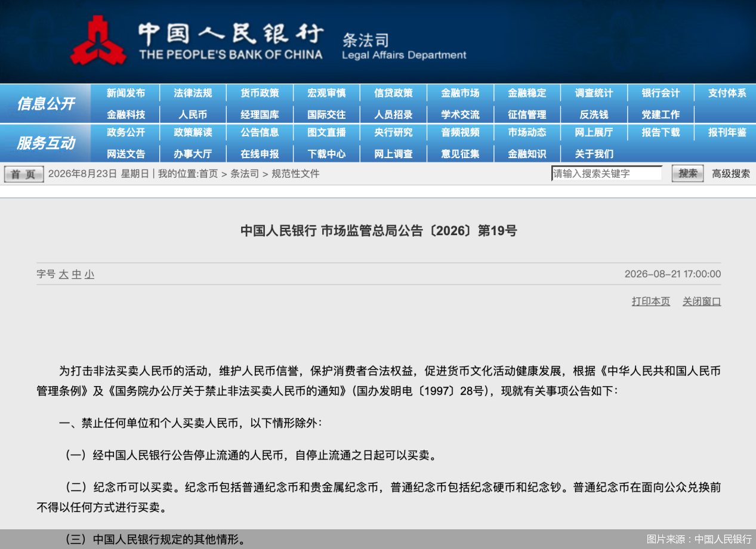Image resolution: width=756 pixels, height=549 pixels.
Task: Click the 条法司 Legal Affairs Department heading
Action: (404, 47)
